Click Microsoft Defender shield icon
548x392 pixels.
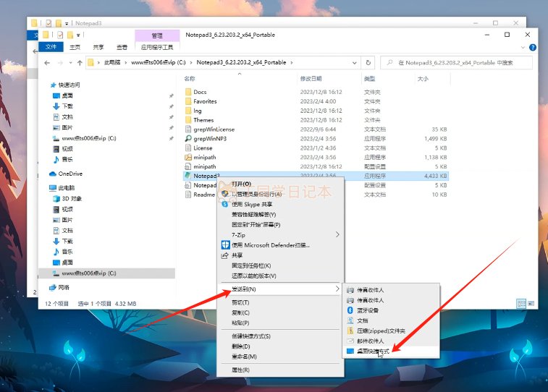click(x=225, y=245)
